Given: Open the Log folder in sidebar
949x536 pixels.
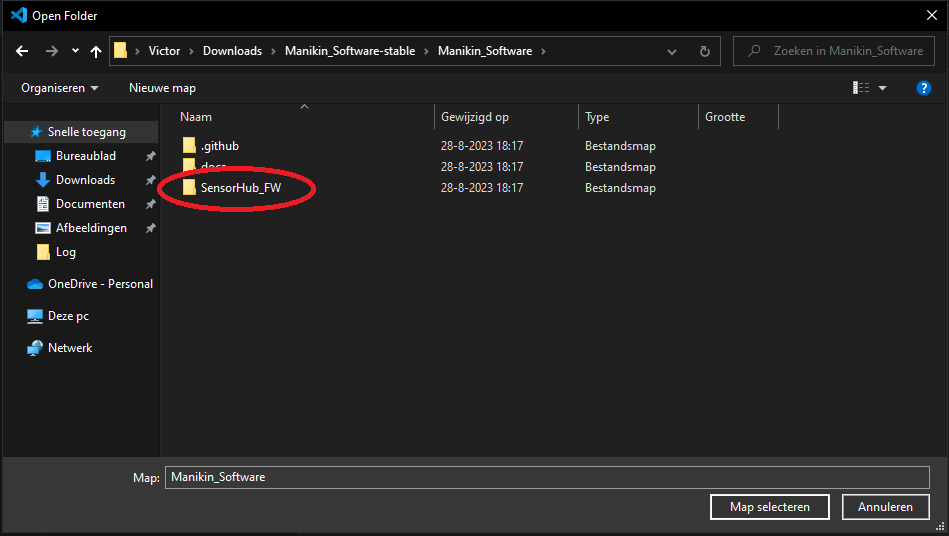Looking at the screenshot, I should [65, 252].
